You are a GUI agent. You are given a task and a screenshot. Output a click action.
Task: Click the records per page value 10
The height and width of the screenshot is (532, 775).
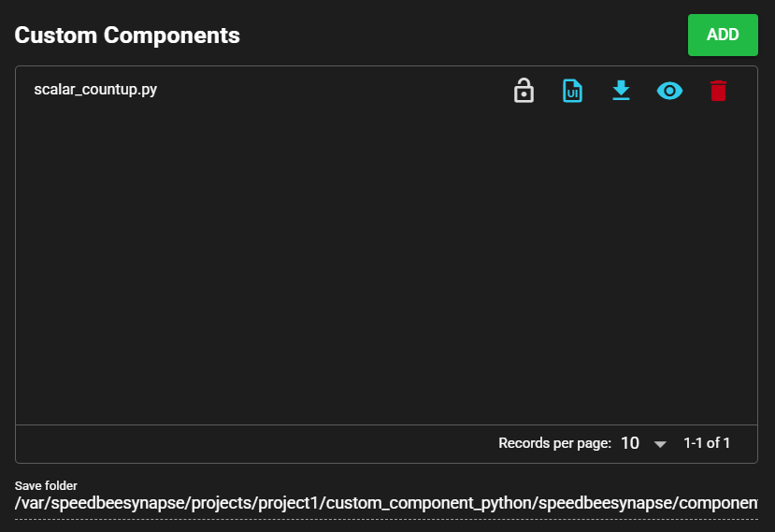630,443
